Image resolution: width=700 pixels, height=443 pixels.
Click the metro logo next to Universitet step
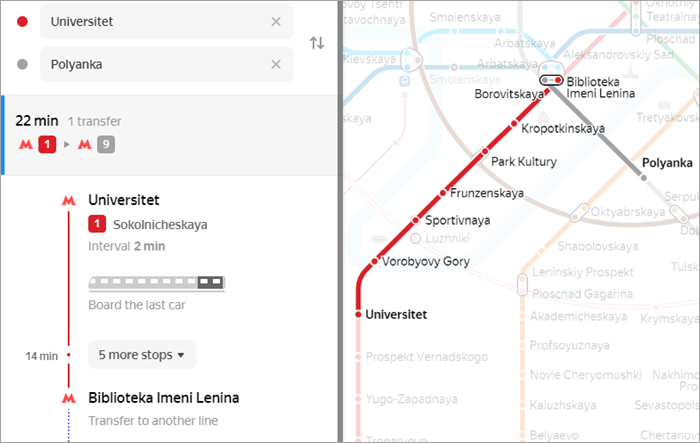68,201
